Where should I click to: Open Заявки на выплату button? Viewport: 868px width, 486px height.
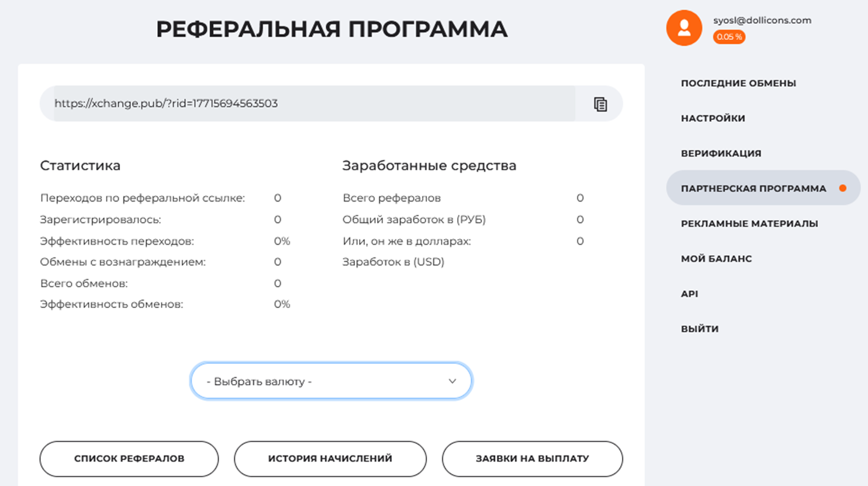pos(532,459)
